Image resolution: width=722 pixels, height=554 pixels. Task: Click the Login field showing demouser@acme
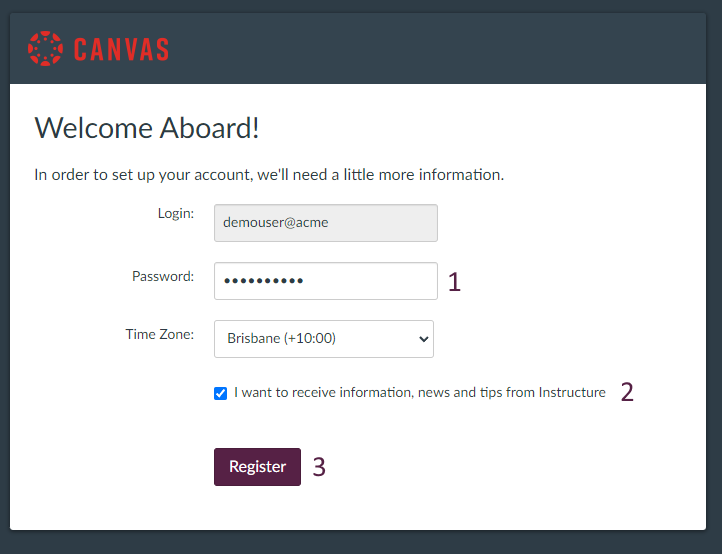pyautogui.click(x=325, y=223)
